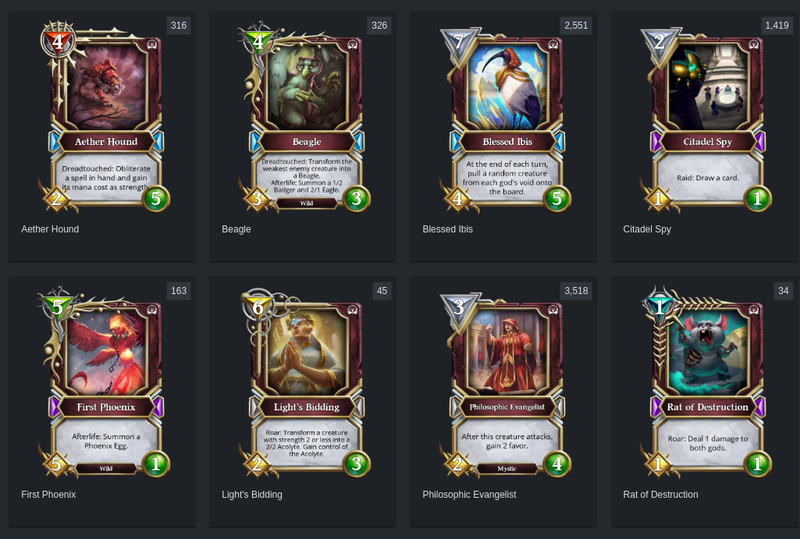Viewport: 800px width, 539px height.
Task: Click the Philosophic Evangelist card title link
Action: (469, 495)
